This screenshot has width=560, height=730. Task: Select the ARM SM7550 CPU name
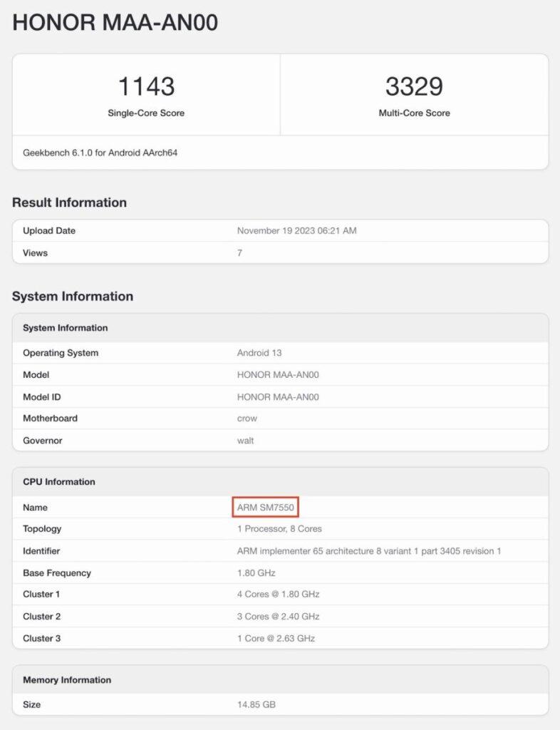tap(266, 508)
